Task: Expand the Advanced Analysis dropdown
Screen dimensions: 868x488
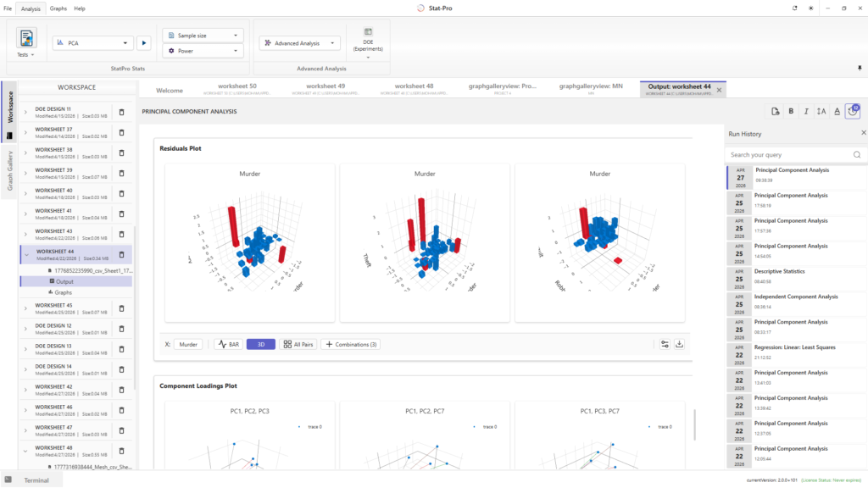Action: 299,42
